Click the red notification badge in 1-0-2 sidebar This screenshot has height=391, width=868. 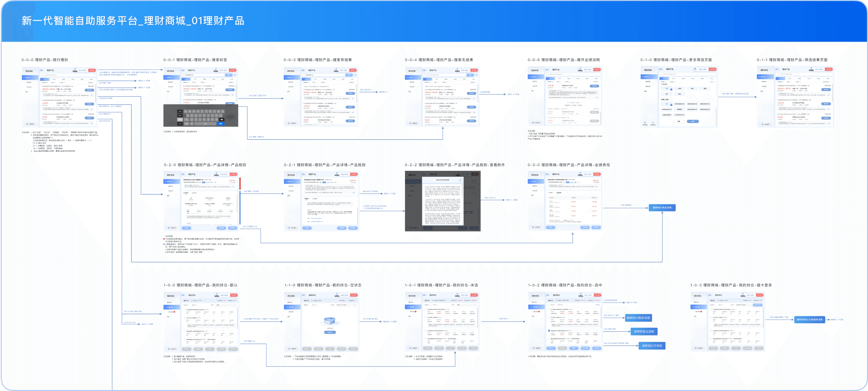(539, 312)
